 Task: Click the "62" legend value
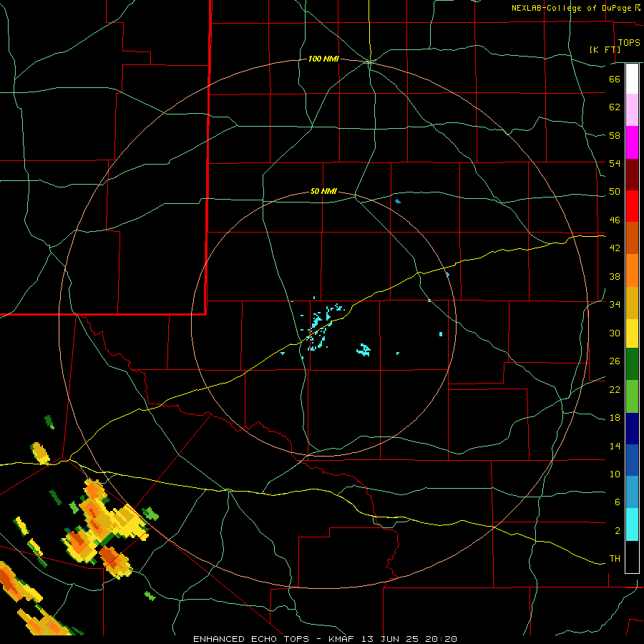615,107
